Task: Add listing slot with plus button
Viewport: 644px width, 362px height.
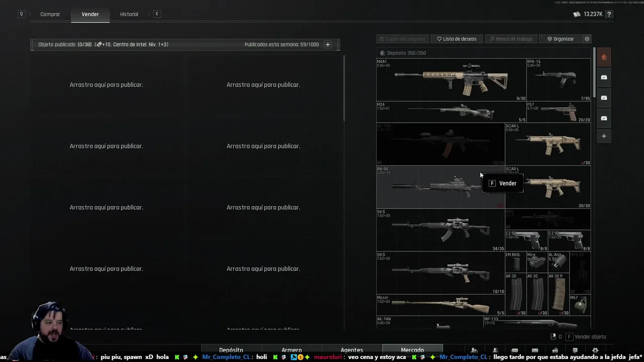Action: (x=328, y=44)
